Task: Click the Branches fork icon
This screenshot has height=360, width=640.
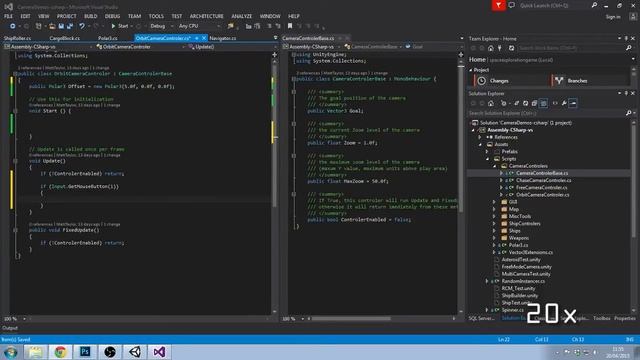Action: point(559,81)
